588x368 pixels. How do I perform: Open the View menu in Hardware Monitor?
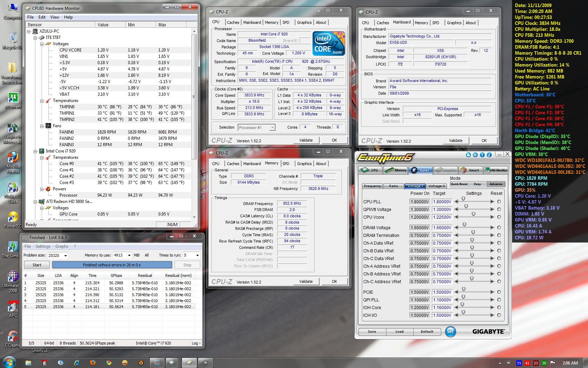pyautogui.click(x=55, y=17)
